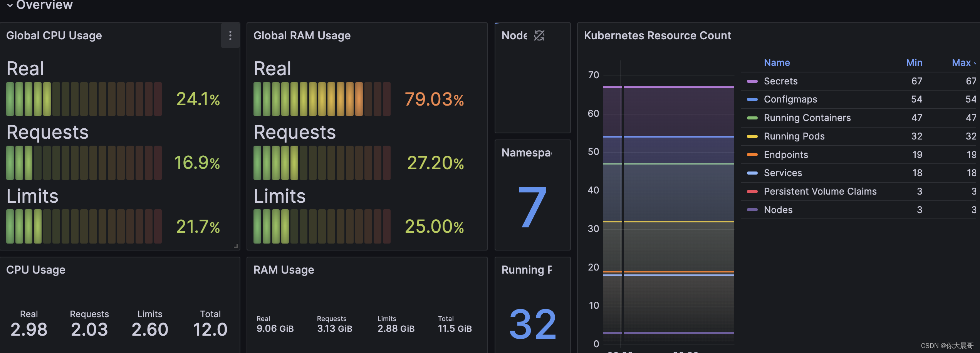Click the Running Containers green color swatch
The image size is (980, 353).
point(752,118)
